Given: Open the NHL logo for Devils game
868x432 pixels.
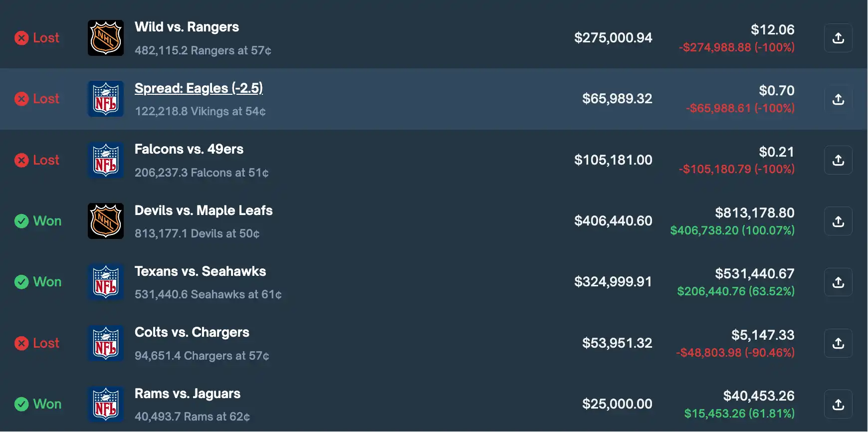Looking at the screenshot, I should pyautogui.click(x=106, y=221).
